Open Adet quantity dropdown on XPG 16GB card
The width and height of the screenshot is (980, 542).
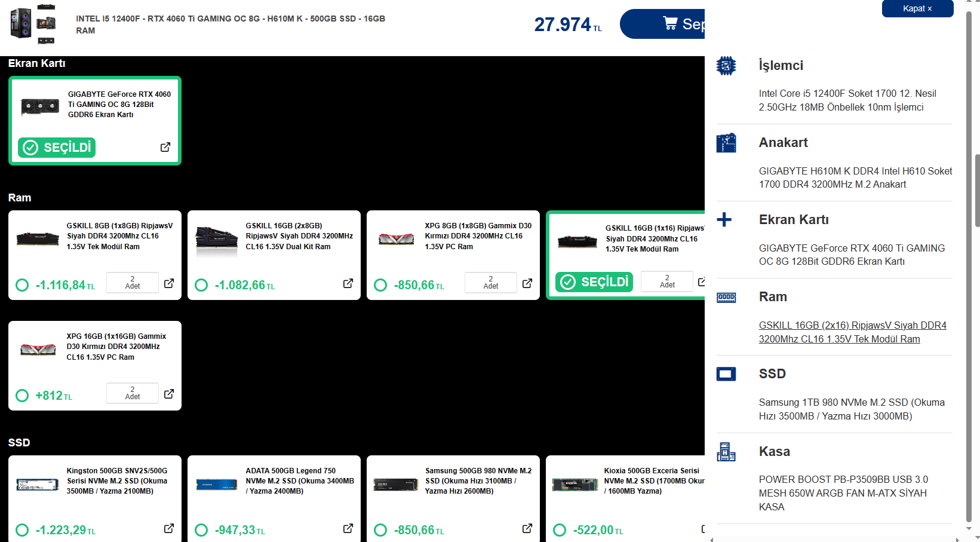pyautogui.click(x=133, y=393)
